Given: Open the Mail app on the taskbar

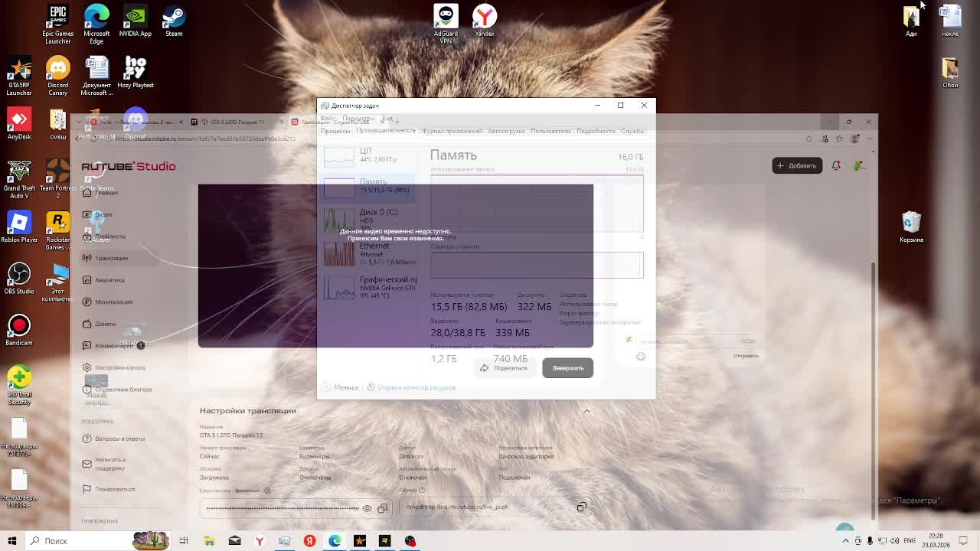Looking at the screenshot, I should tap(234, 541).
